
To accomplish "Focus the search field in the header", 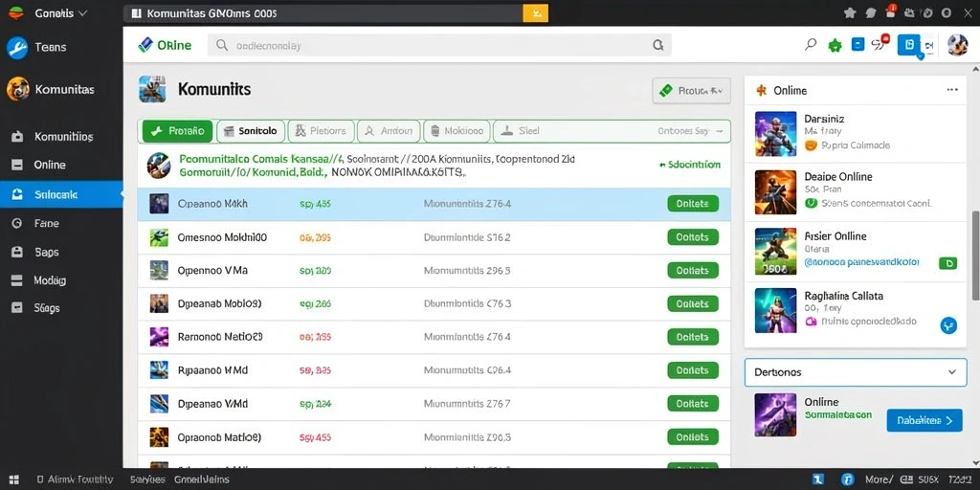I will 439,45.
